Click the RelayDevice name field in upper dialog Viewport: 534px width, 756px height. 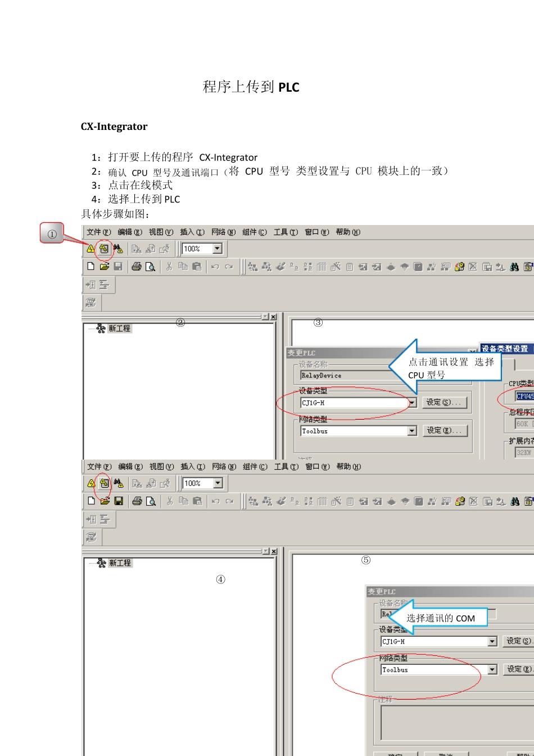345,375
